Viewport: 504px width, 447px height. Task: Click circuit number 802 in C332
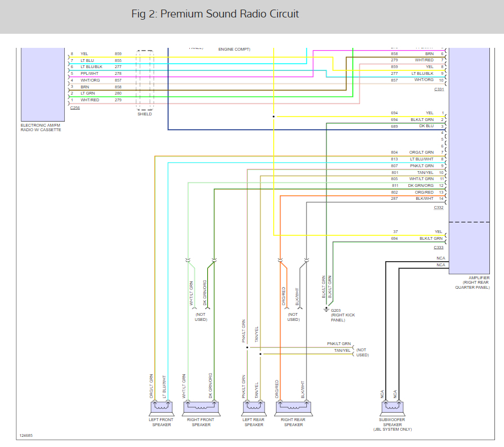tap(394, 192)
